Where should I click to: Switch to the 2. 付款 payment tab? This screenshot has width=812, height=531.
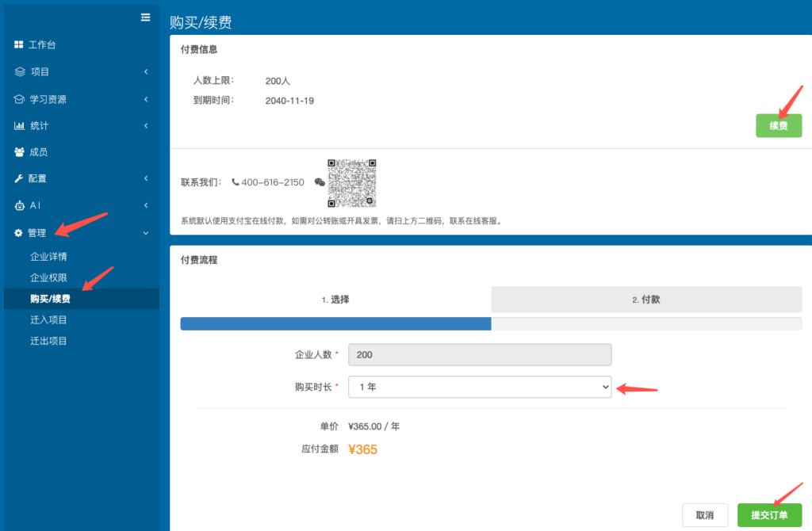click(646, 299)
